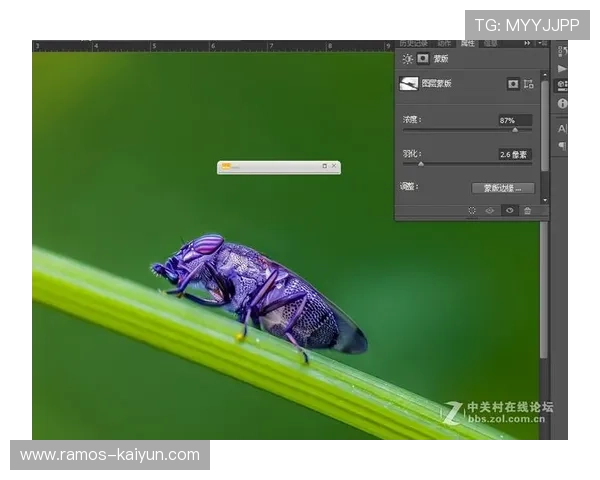The width and height of the screenshot is (600, 480).
Task: Click the 浓度 density slider handle
Action: pyautogui.click(x=515, y=130)
